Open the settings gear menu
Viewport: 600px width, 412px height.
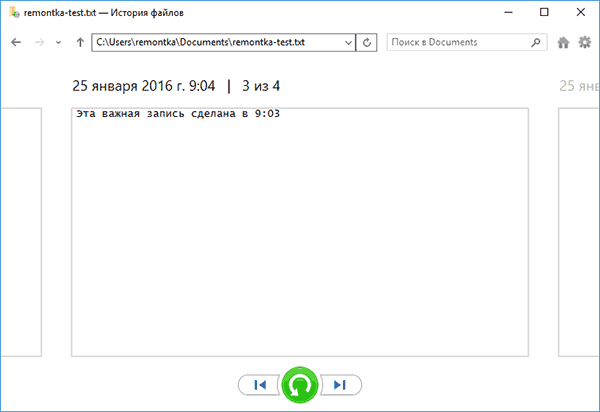pyautogui.click(x=585, y=43)
